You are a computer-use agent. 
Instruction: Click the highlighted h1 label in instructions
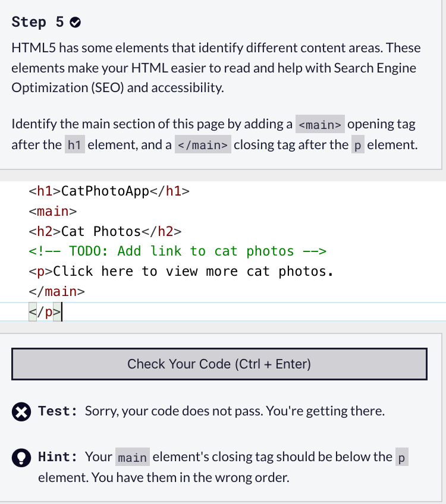[74, 144]
